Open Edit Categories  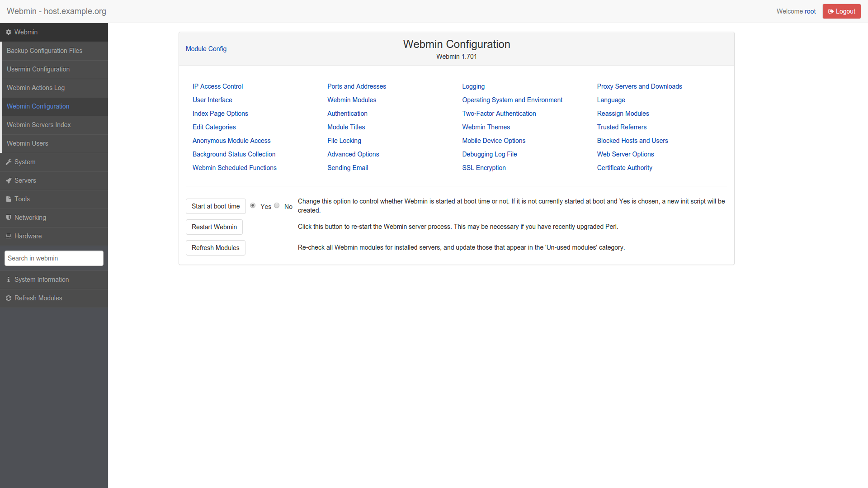214,127
